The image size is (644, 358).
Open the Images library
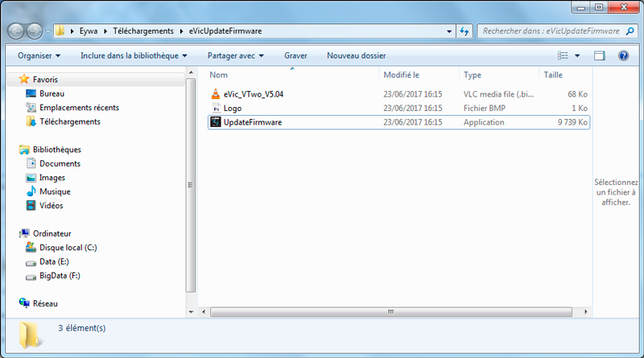[52, 177]
